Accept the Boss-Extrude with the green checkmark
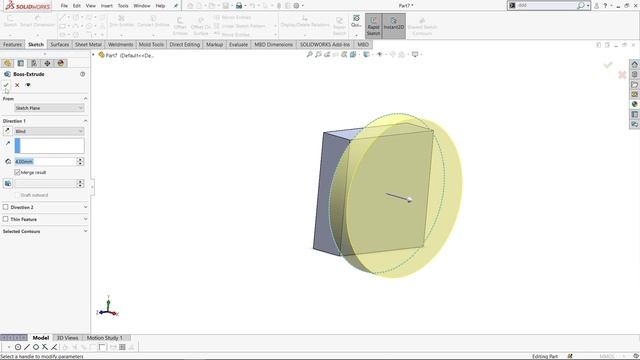Image resolution: width=640 pixels, height=360 pixels. 6,85
